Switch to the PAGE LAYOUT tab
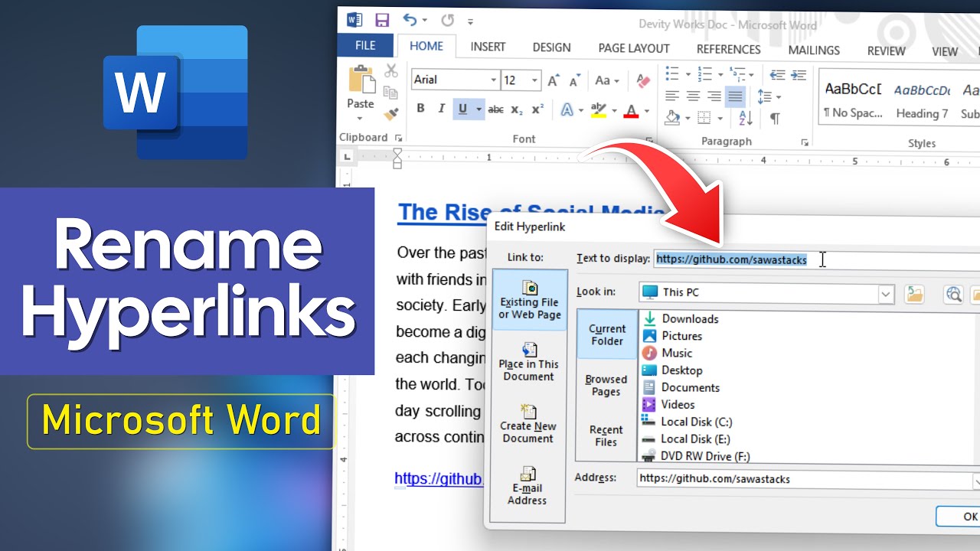This screenshot has height=551, width=980. click(x=634, y=48)
